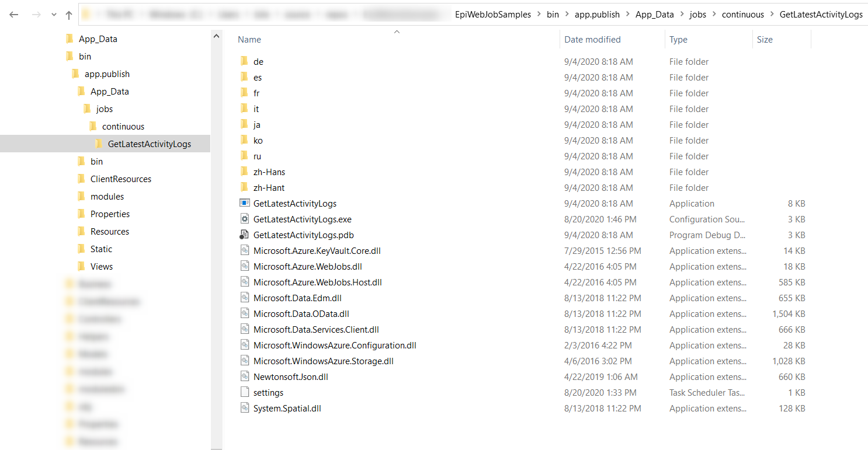Click the app.publish breadcrumb in address bar
868x450 pixels.
(597, 15)
